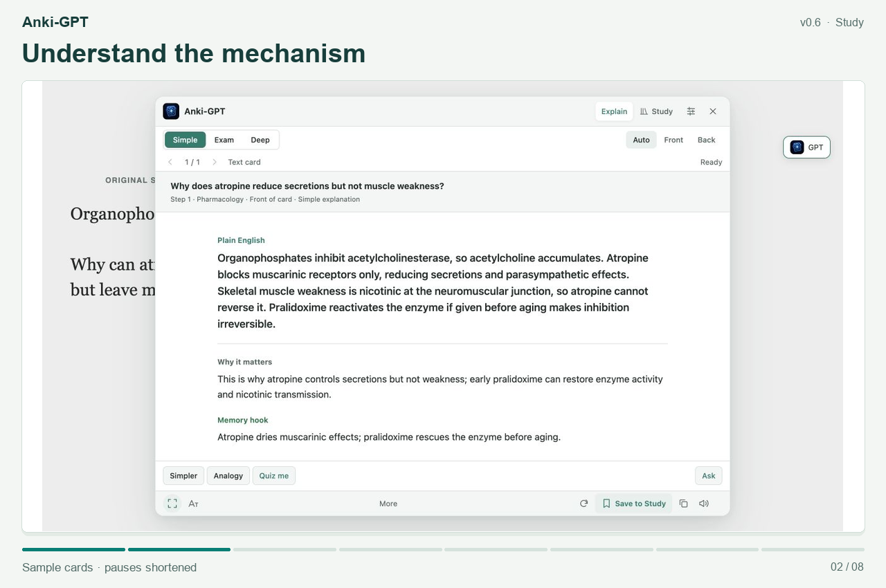
Task: Select Auto card side
Action: point(642,140)
